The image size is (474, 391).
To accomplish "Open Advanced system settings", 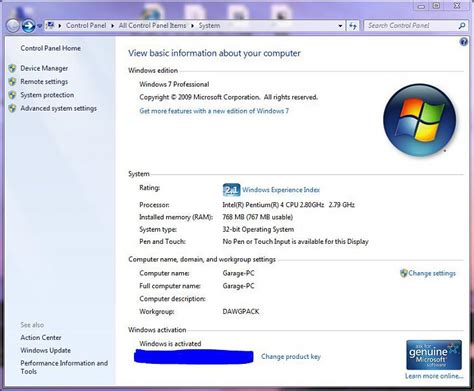I will tap(59, 108).
